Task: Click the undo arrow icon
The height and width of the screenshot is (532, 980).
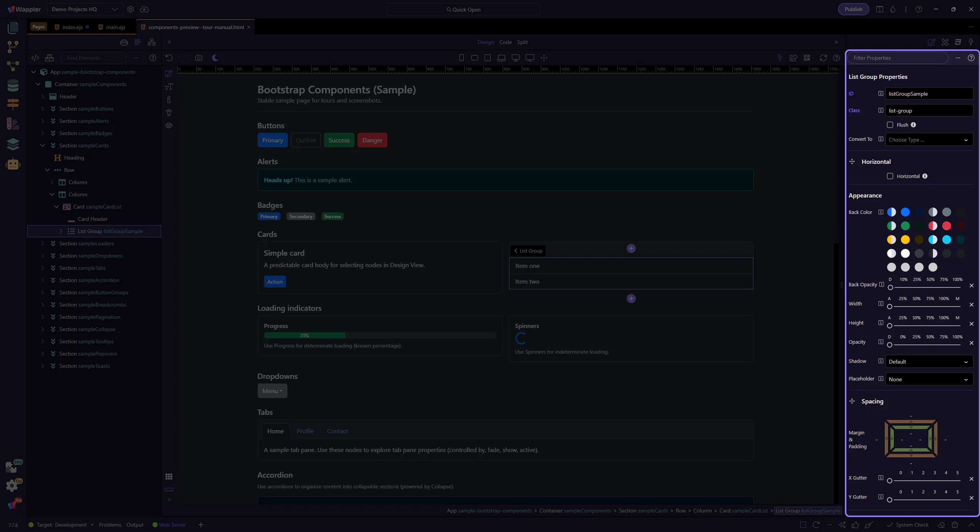Action: (x=169, y=58)
